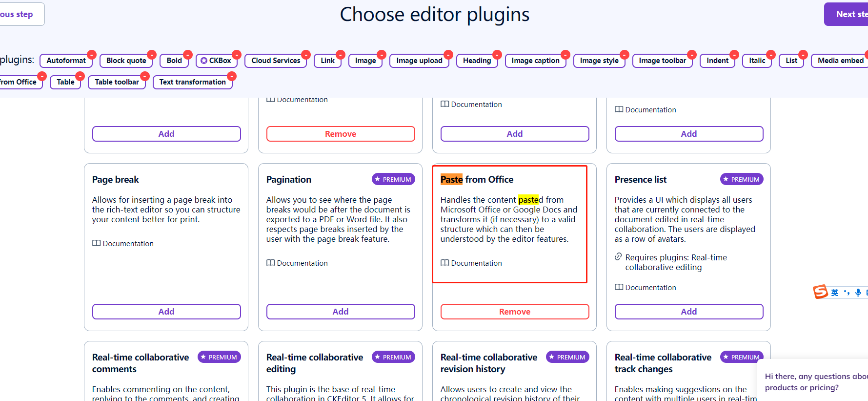This screenshot has height=401, width=868.
Task: Open Documentation link for Page break
Action: (x=123, y=243)
